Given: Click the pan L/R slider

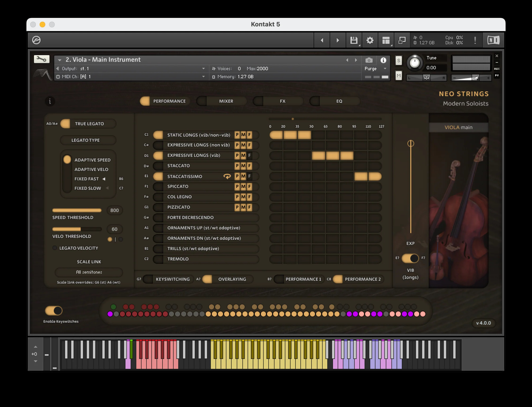Looking at the screenshot, I should coord(426,78).
